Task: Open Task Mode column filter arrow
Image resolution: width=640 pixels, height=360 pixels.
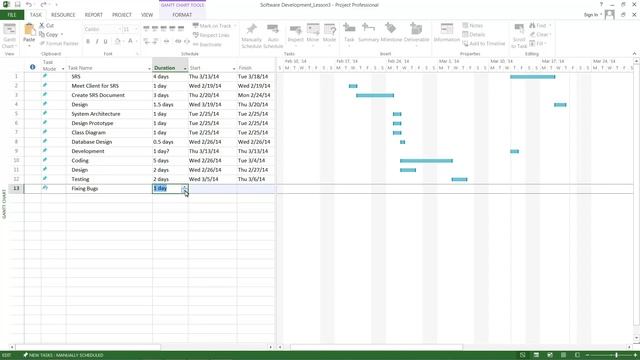Action: pos(63,69)
